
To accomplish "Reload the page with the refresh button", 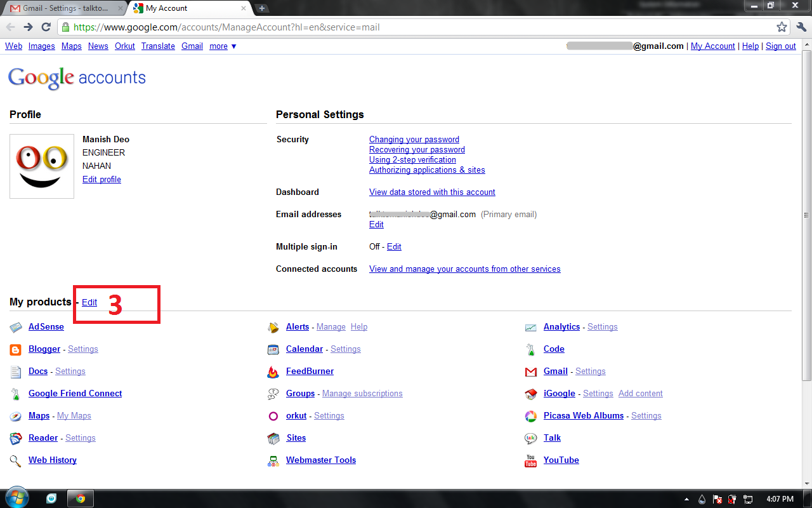I will point(46,27).
